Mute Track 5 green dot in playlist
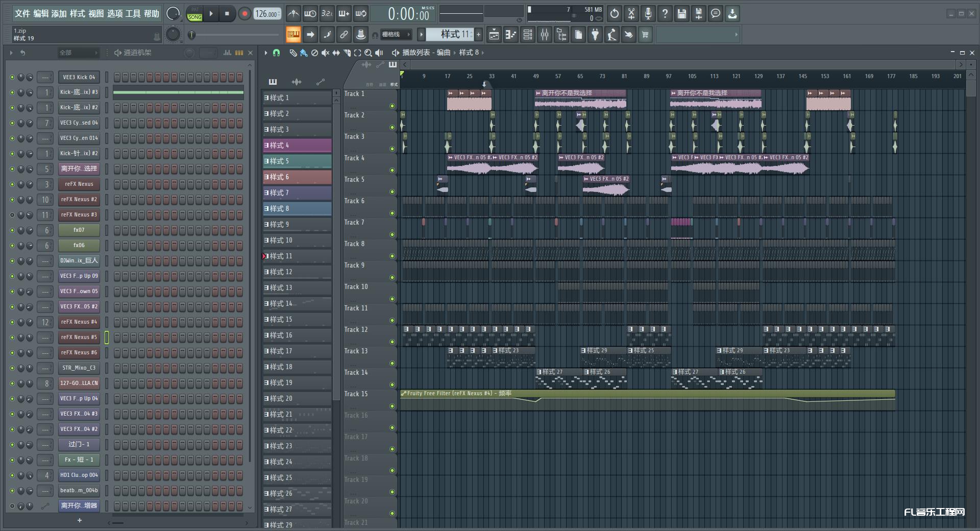The image size is (980, 531). pos(392,192)
